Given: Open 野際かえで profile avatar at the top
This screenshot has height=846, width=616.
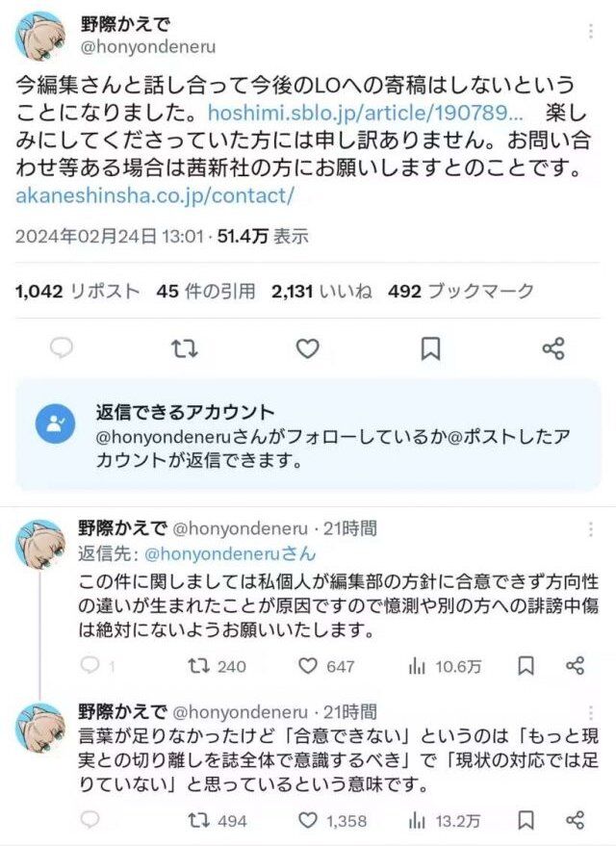Looking at the screenshot, I should coord(39,36).
